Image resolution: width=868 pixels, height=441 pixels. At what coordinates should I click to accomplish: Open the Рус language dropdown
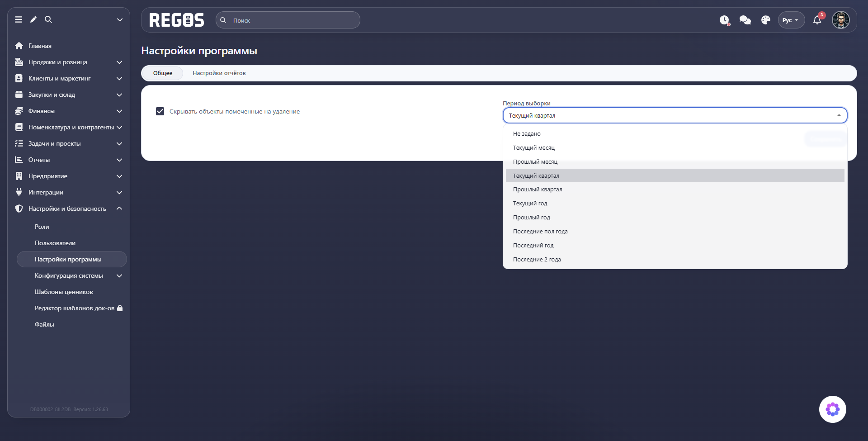pyautogui.click(x=791, y=20)
